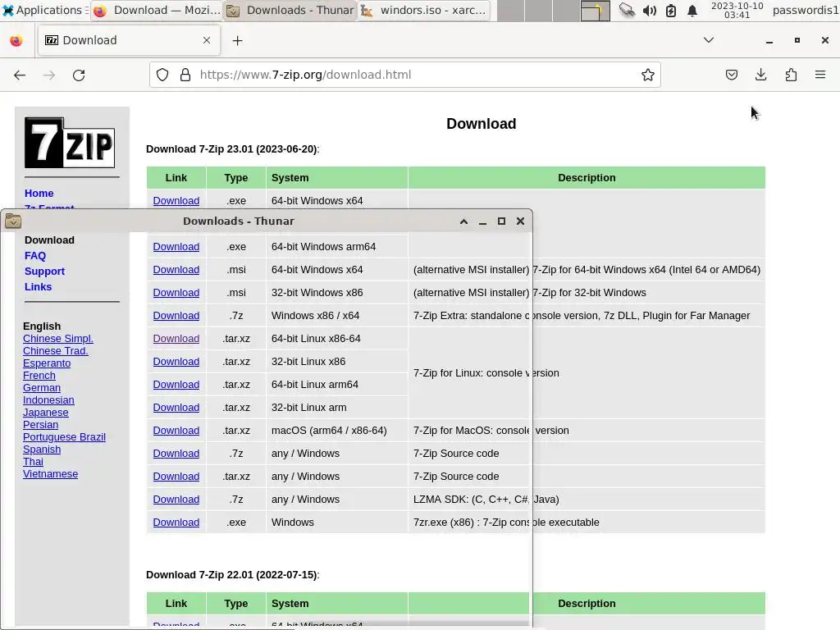Open the Home sidebar link

pos(39,194)
